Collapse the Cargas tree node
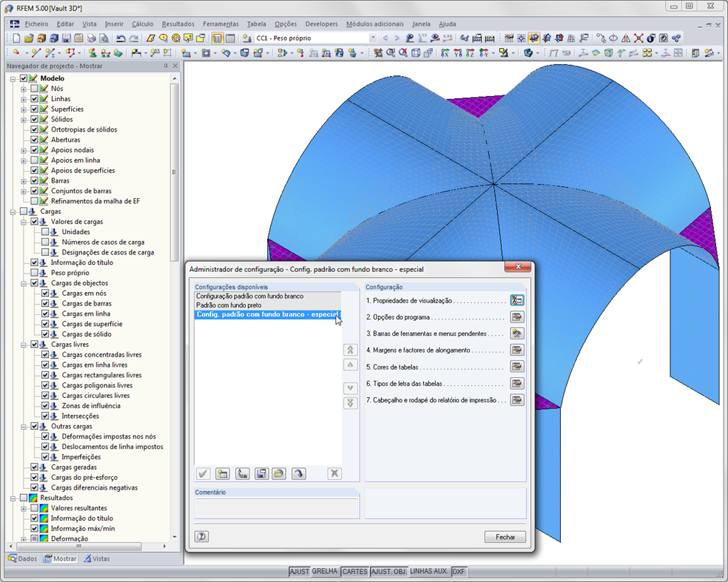728x582 pixels. coord(13,212)
